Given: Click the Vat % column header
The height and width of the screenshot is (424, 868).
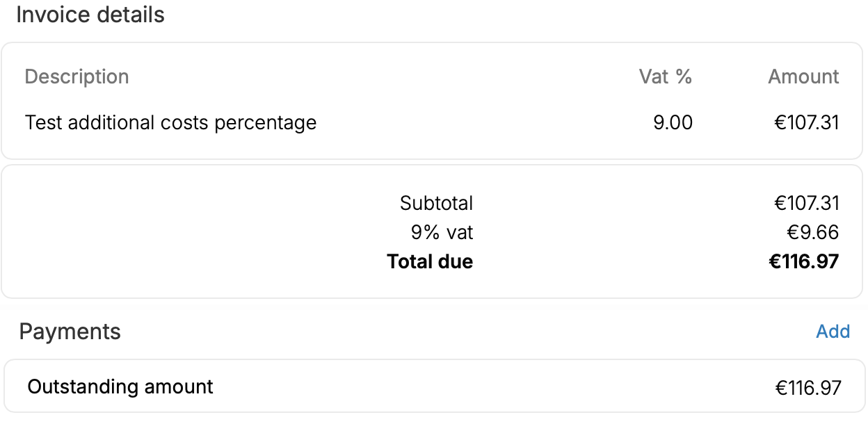Looking at the screenshot, I should (x=665, y=76).
